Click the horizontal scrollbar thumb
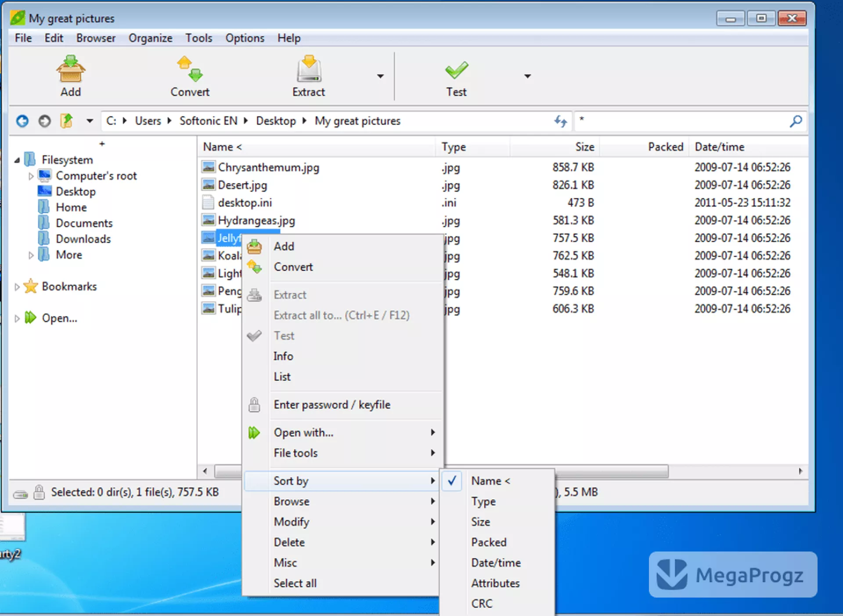843x616 pixels. pyautogui.click(x=441, y=471)
